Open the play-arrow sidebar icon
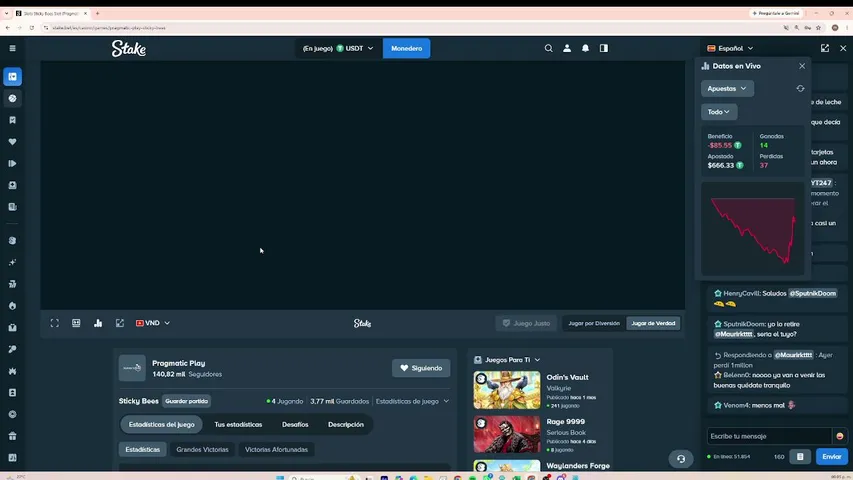The height and width of the screenshot is (480, 853). (x=13, y=163)
